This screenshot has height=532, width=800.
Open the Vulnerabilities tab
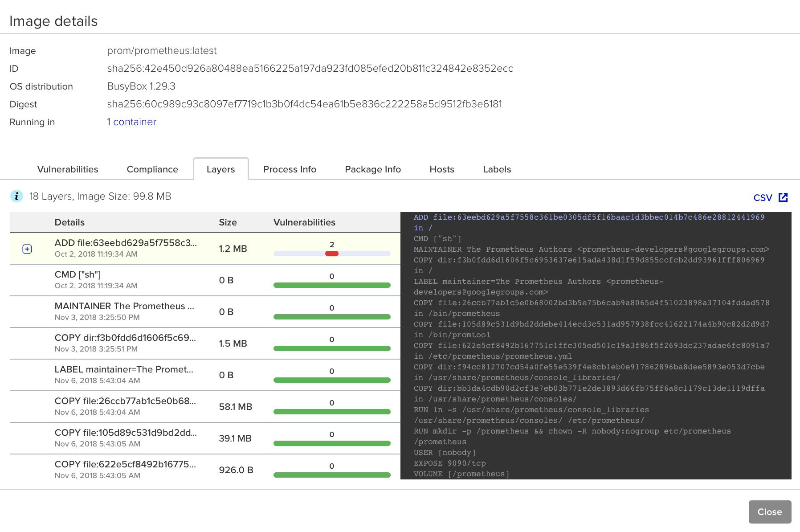[68, 169]
